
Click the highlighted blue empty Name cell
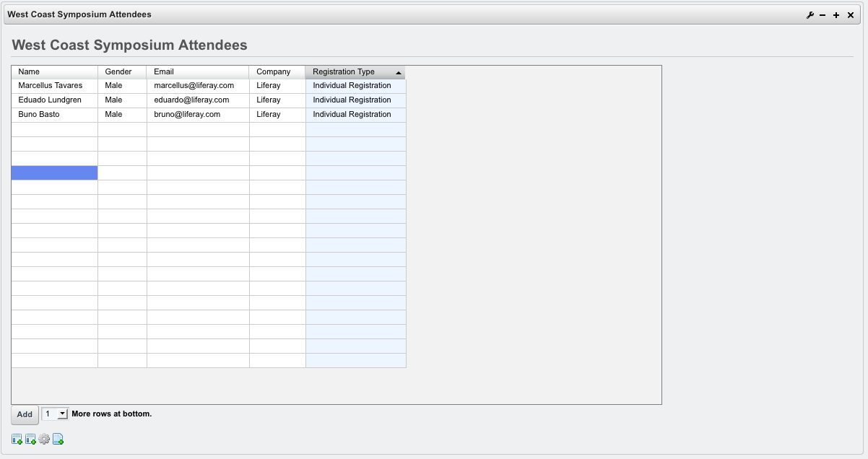tap(54, 172)
